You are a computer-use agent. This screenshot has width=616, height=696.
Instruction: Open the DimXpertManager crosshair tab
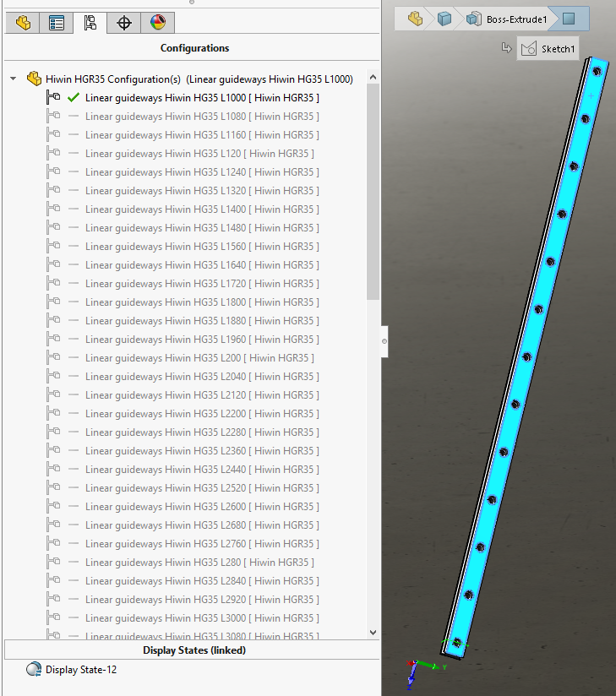[124, 23]
